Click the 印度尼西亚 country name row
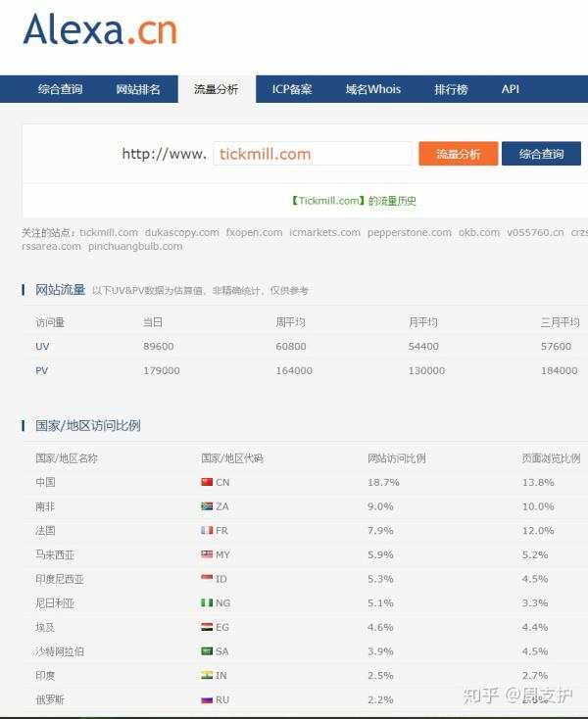The height and width of the screenshot is (719, 588). tap(60, 579)
